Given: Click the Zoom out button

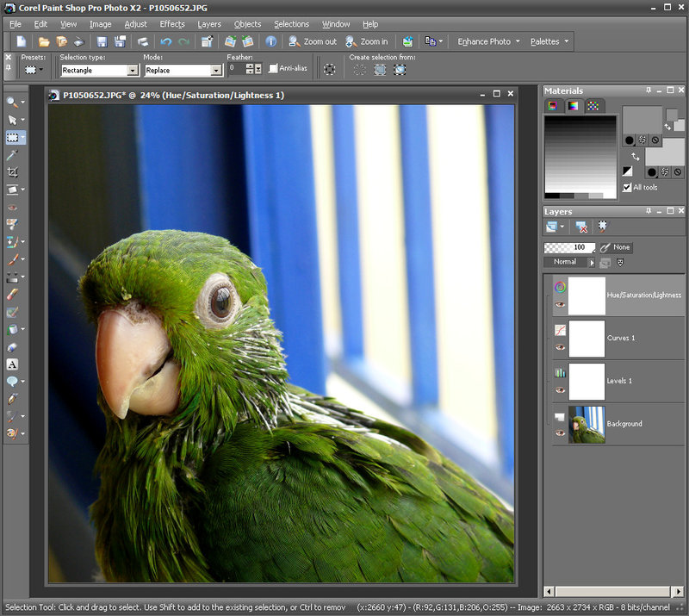Looking at the screenshot, I should click(312, 41).
